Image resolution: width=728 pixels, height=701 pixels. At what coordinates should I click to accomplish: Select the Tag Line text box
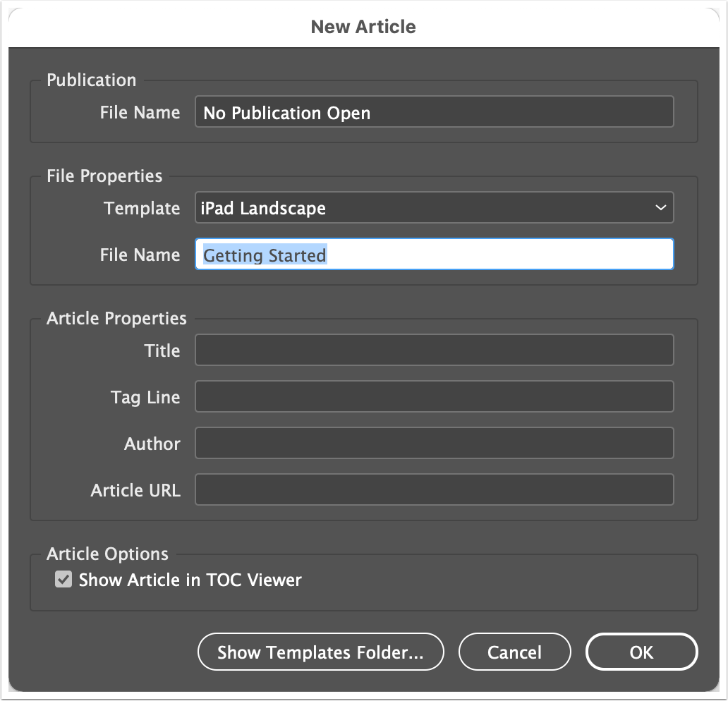click(434, 396)
